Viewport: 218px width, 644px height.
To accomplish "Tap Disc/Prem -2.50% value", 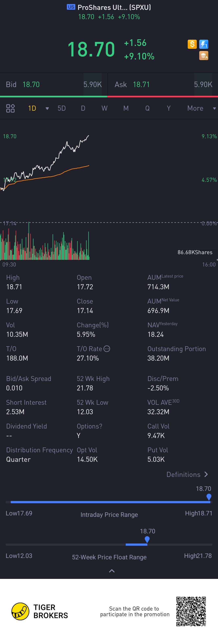I will (158, 388).
